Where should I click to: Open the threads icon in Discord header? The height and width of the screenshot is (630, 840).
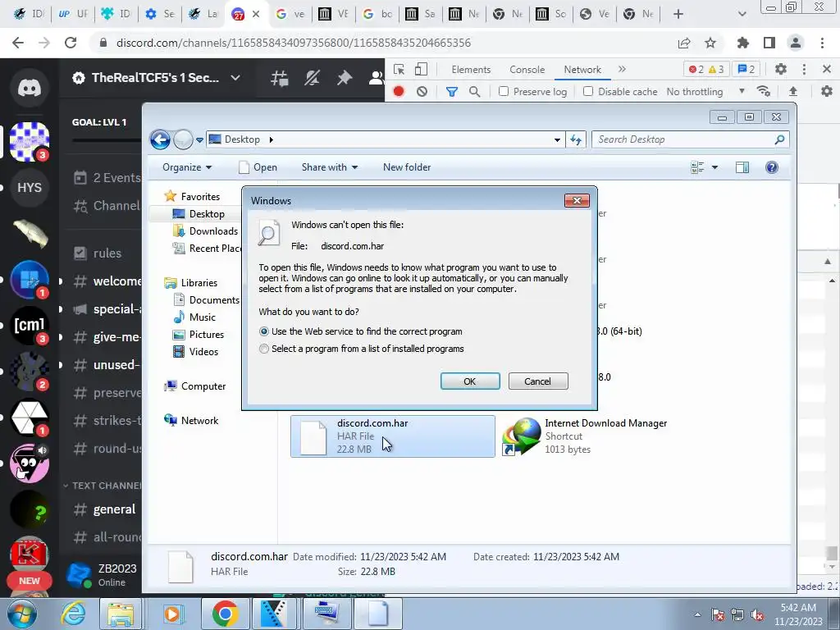(280, 78)
